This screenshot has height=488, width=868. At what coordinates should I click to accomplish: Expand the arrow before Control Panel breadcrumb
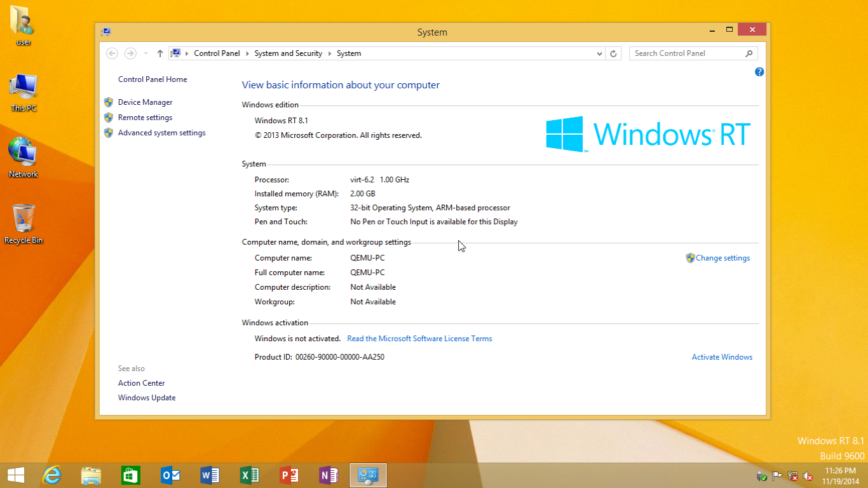click(187, 53)
